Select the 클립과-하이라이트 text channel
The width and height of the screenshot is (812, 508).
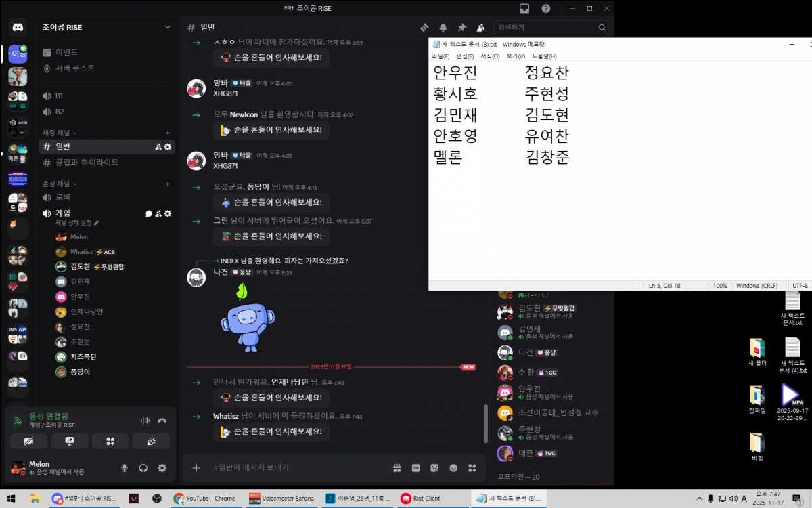[x=87, y=163]
